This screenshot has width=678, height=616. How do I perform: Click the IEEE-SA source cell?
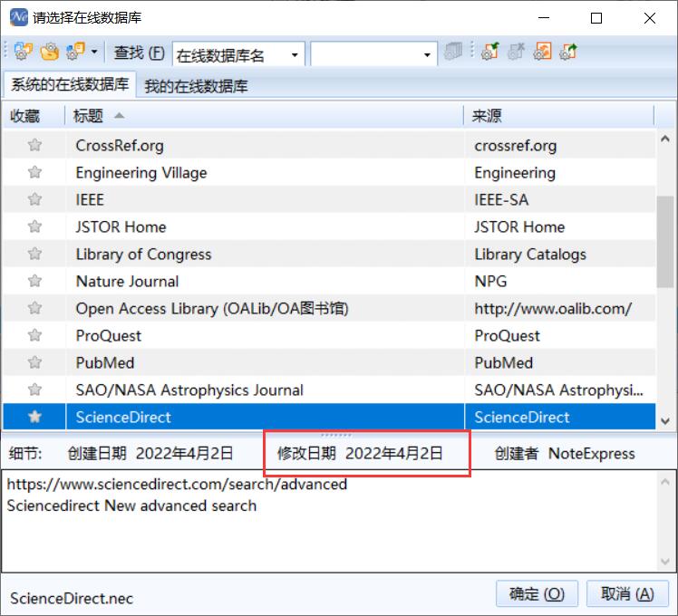coord(560,199)
